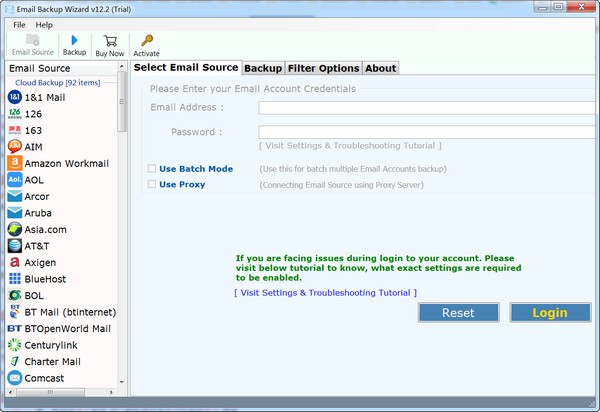The width and height of the screenshot is (600, 412).
Task: Open the bottom Visit Settings & Troubleshooting Tutorial link
Action: click(x=325, y=293)
